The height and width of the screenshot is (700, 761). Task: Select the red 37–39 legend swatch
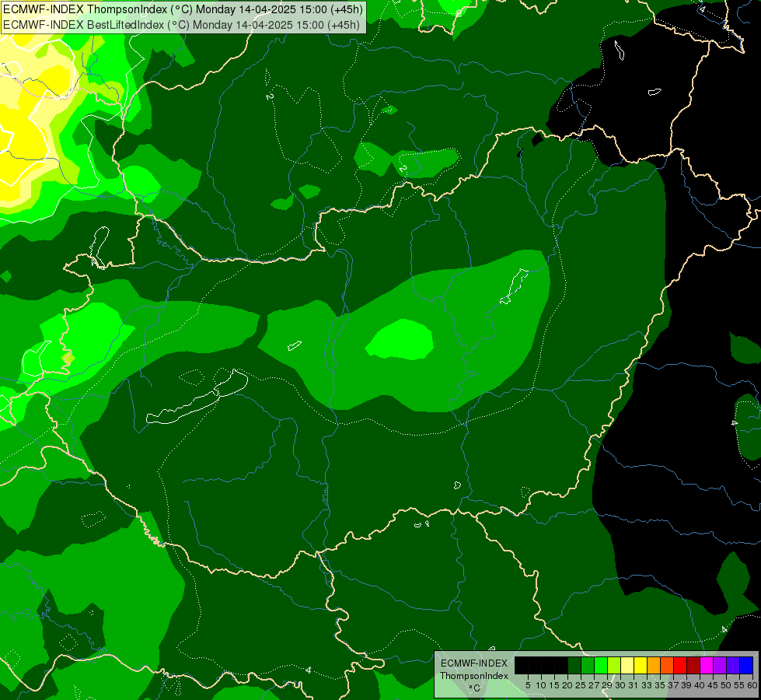tap(680, 665)
